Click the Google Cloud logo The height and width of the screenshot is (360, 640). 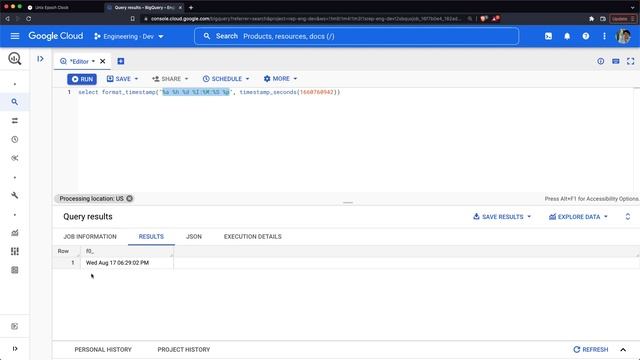[56, 36]
